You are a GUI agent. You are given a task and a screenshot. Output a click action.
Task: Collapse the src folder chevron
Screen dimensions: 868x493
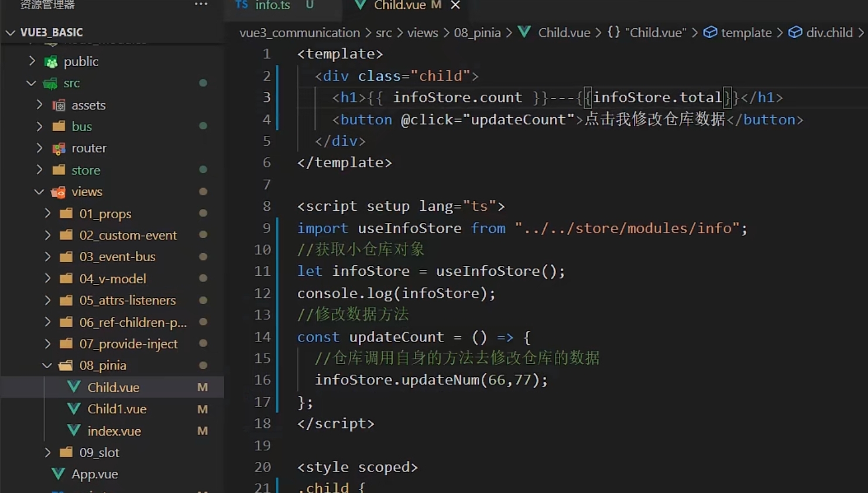(32, 83)
